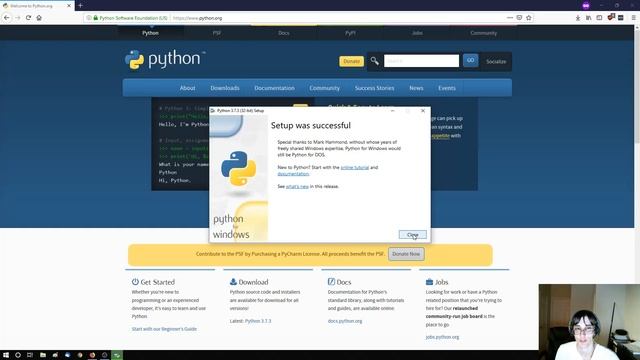Click the Python 3.7.3 latest version link

[258, 321]
